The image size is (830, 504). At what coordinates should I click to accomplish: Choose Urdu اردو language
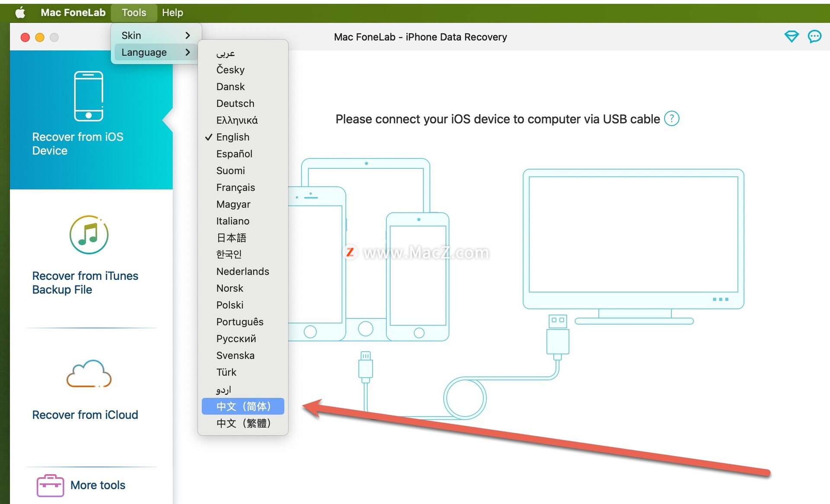(243, 390)
